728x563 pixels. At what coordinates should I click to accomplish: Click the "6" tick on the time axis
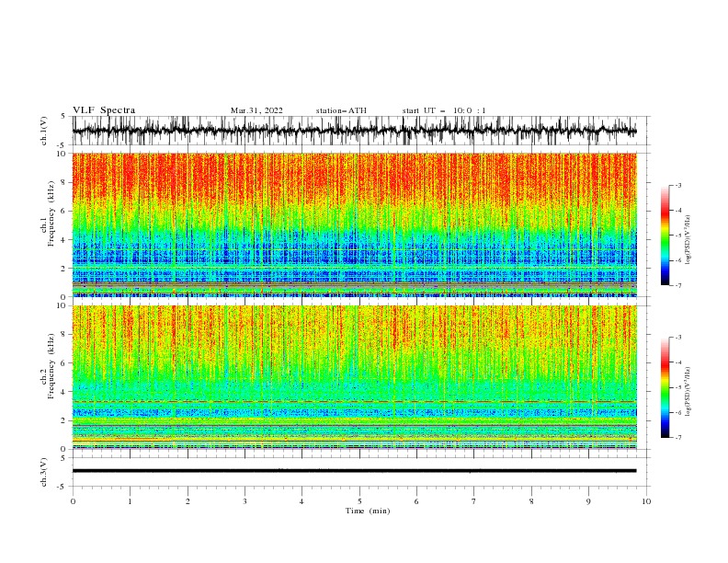click(x=416, y=501)
